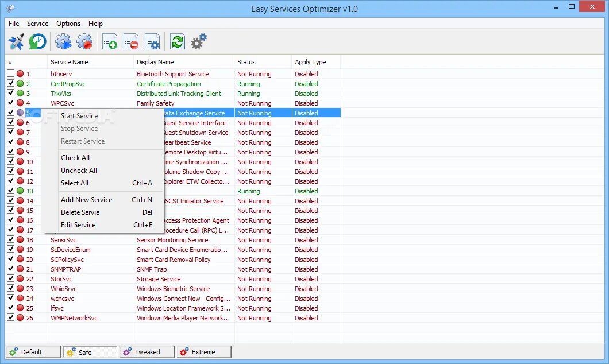The image size is (609, 364).
Task: Choose Add New Service in context menu
Action: pyautogui.click(x=102, y=199)
